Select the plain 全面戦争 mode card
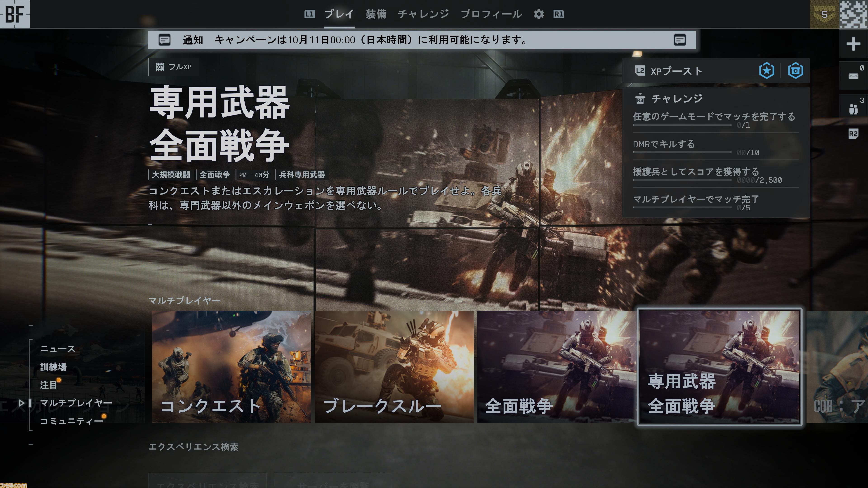The height and width of the screenshot is (488, 868). 557,366
